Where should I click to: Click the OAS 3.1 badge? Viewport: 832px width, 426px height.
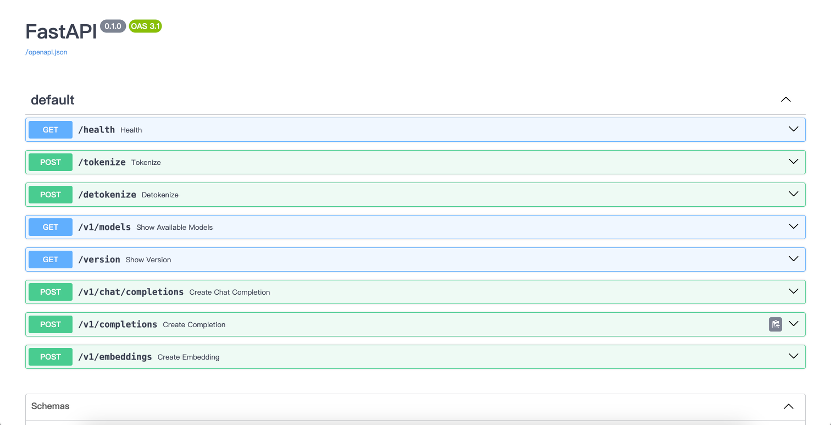pos(145,26)
